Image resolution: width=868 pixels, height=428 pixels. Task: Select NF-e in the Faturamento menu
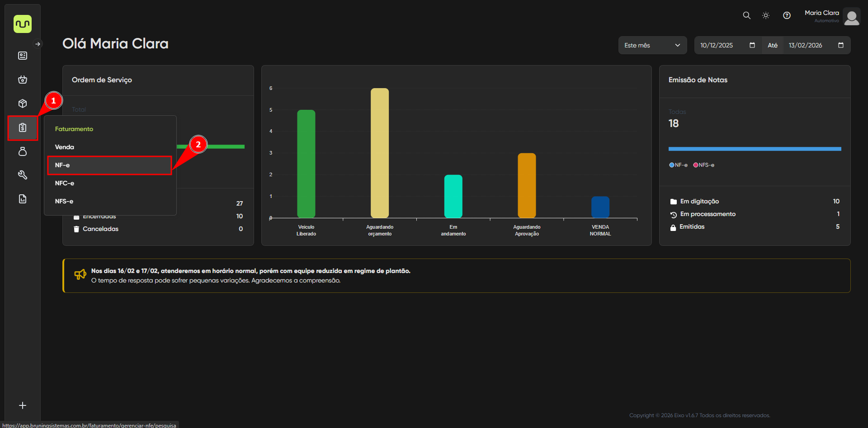click(109, 165)
